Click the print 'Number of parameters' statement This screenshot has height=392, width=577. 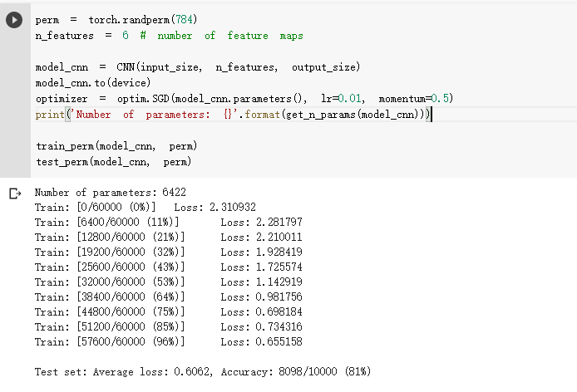[x=233, y=115]
